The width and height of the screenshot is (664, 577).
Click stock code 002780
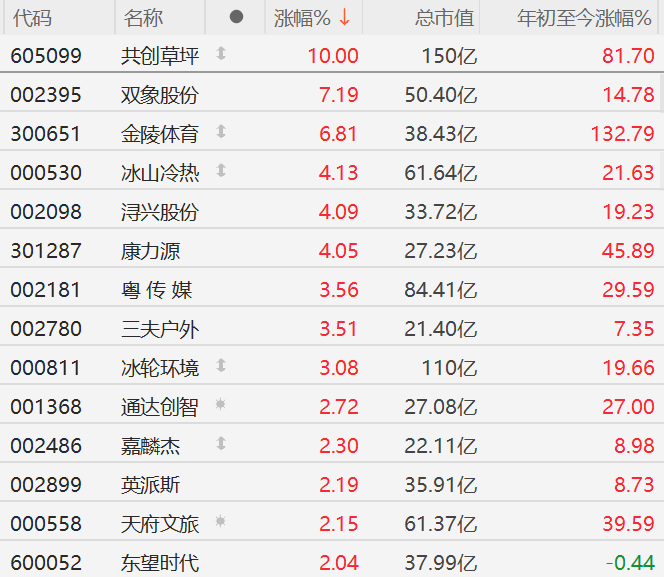46,329
